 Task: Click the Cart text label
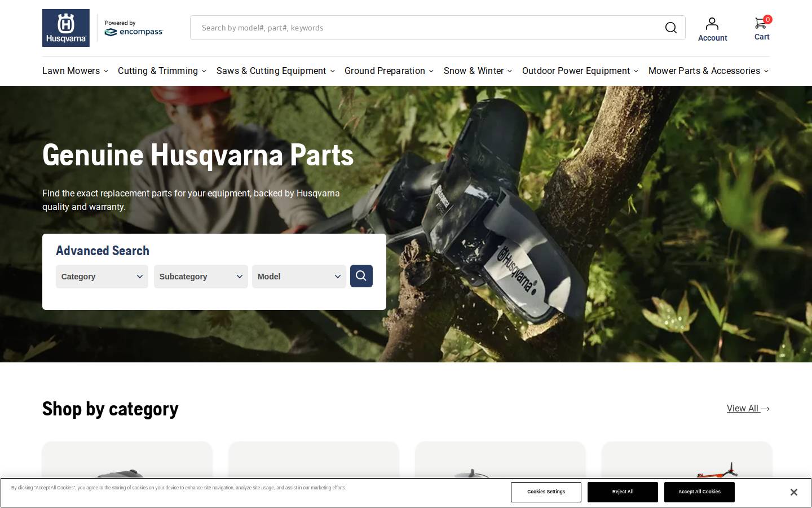pos(762,37)
